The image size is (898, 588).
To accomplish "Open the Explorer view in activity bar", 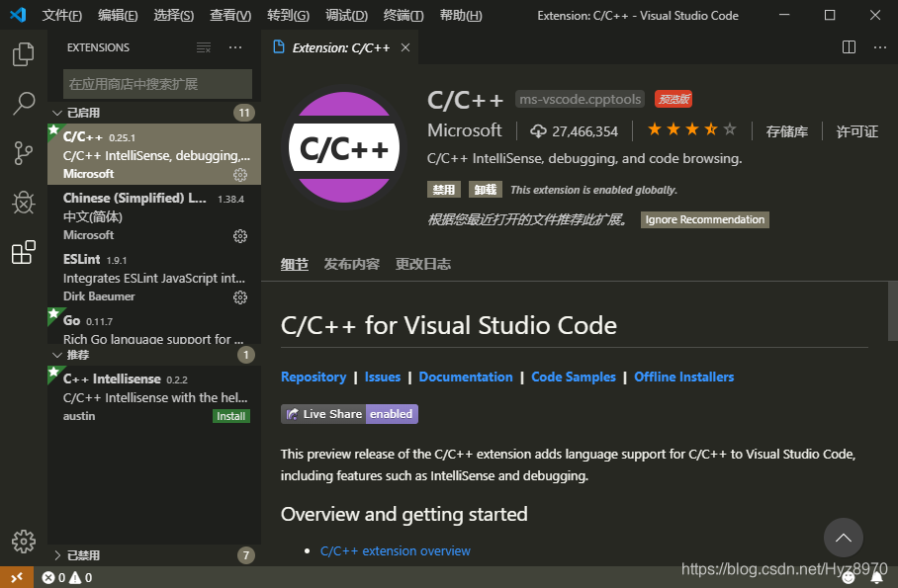I will [23, 54].
